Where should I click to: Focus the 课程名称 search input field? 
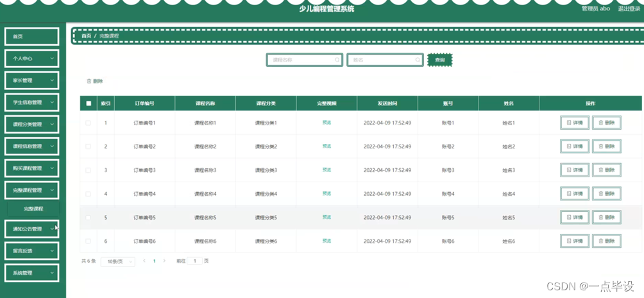click(304, 60)
